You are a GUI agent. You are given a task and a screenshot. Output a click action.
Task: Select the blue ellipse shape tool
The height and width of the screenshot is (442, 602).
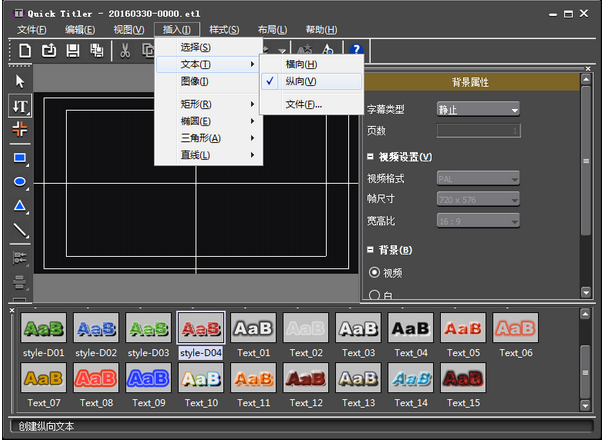[x=19, y=182]
